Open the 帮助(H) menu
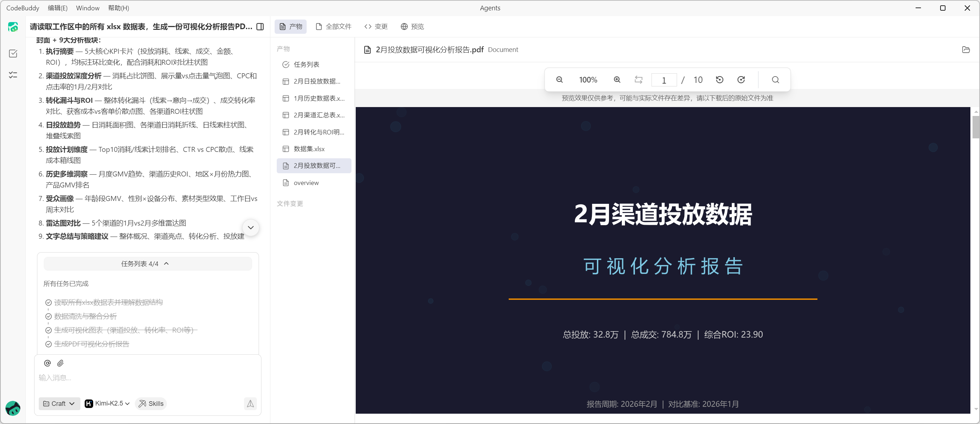980x424 pixels. pos(118,8)
